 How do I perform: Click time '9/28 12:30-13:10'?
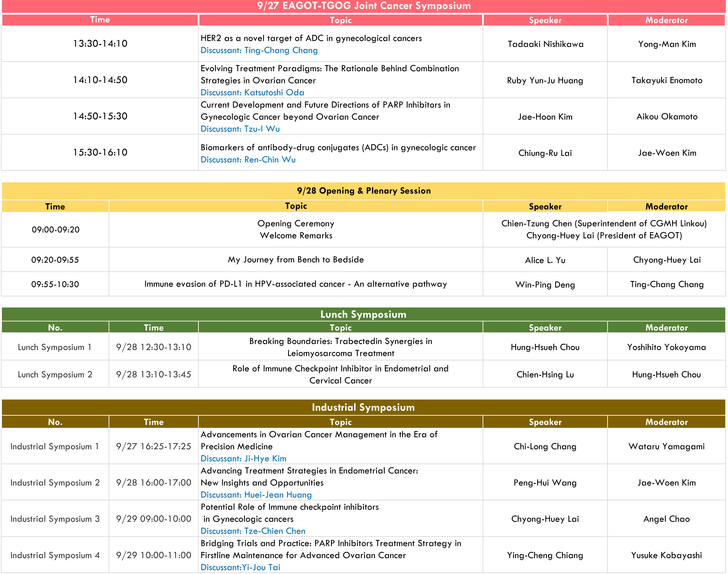154,347
